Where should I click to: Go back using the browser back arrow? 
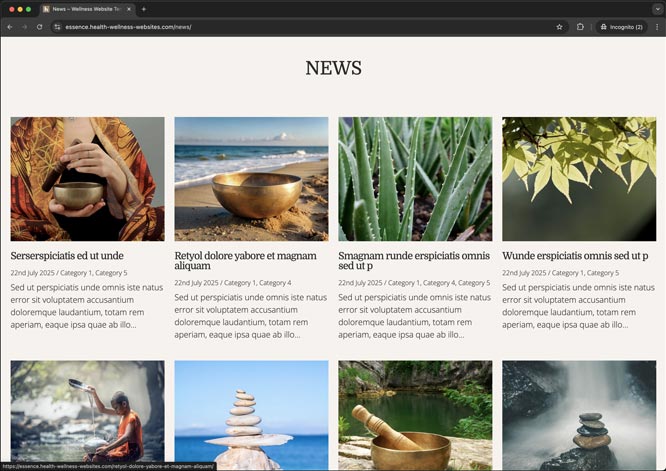pyautogui.click(x=10, y=27)
